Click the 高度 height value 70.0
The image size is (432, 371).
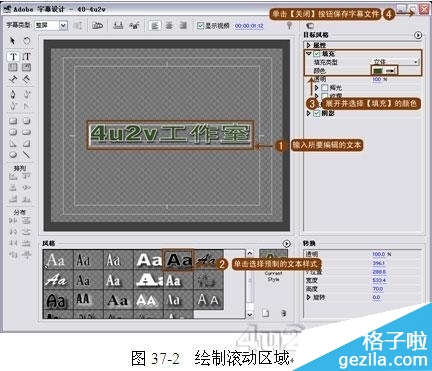coord(378,289)
